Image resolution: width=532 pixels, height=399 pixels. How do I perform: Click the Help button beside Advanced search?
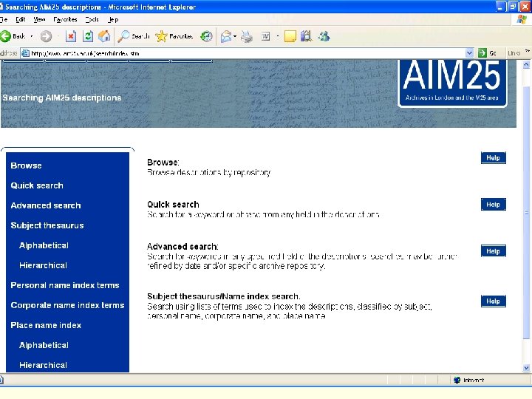494,251
